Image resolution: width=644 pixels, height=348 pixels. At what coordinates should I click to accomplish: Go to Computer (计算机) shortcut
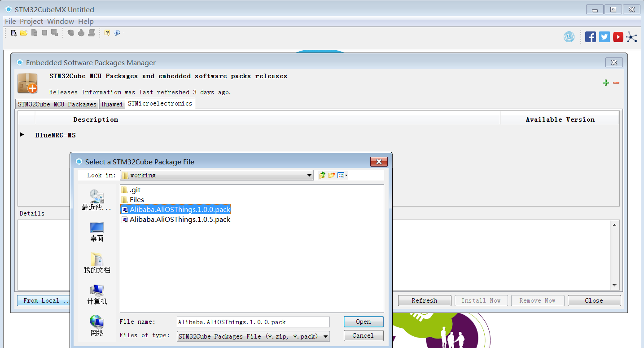pyautogui.click(x=96, y=295)
